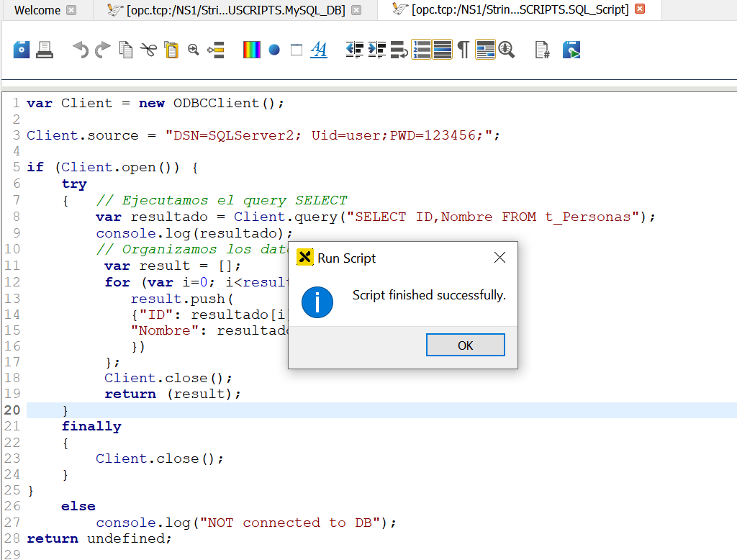
Task: Click 'console.log(resultado);' on line 9
Action: point(194,233)
